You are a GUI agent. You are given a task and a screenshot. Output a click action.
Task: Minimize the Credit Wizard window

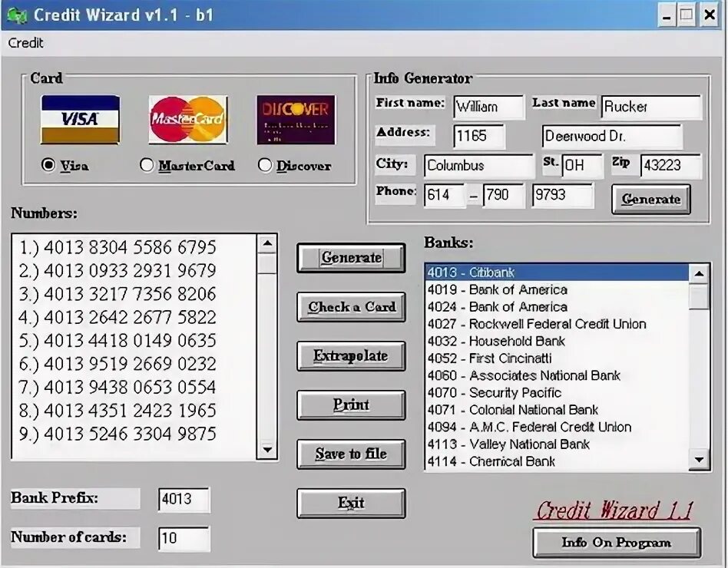[667, 16]
